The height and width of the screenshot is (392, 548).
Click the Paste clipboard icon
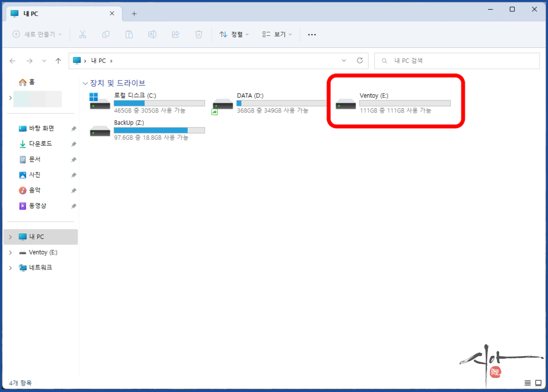[x=129, y=34]
